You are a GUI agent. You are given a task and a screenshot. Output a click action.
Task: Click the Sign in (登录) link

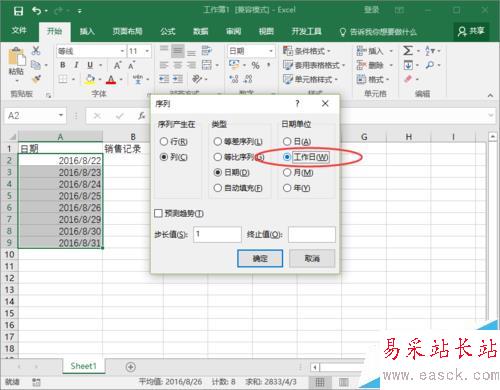click(372, 10)
